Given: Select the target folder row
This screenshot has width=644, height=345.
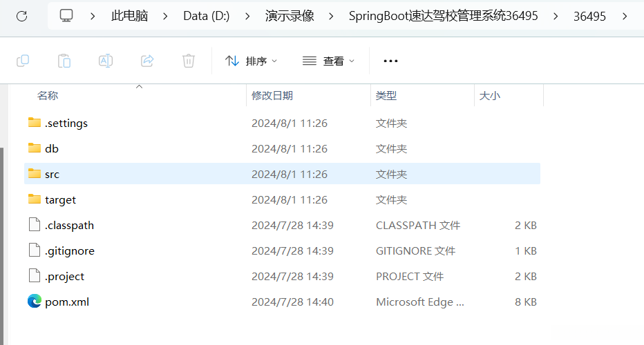Looking at the screenshot, I should click(x=60, y=199).
